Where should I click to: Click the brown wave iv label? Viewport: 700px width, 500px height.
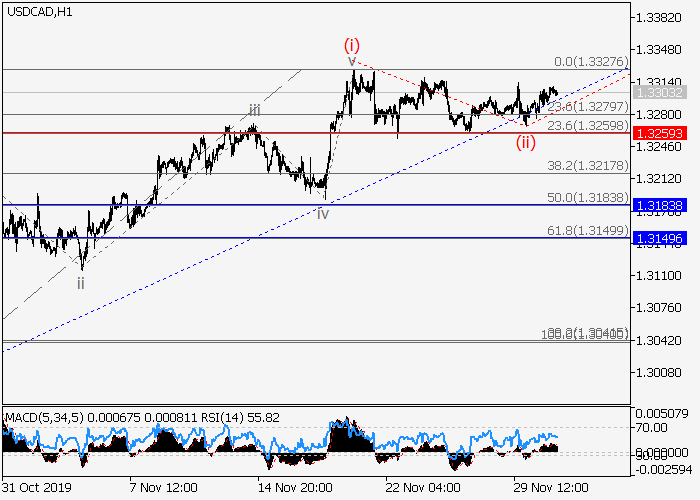tap(322, 213)
